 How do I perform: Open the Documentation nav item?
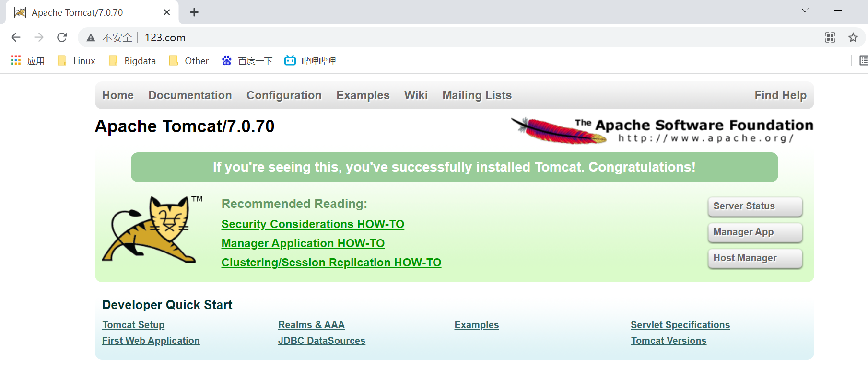coord(190,95)
